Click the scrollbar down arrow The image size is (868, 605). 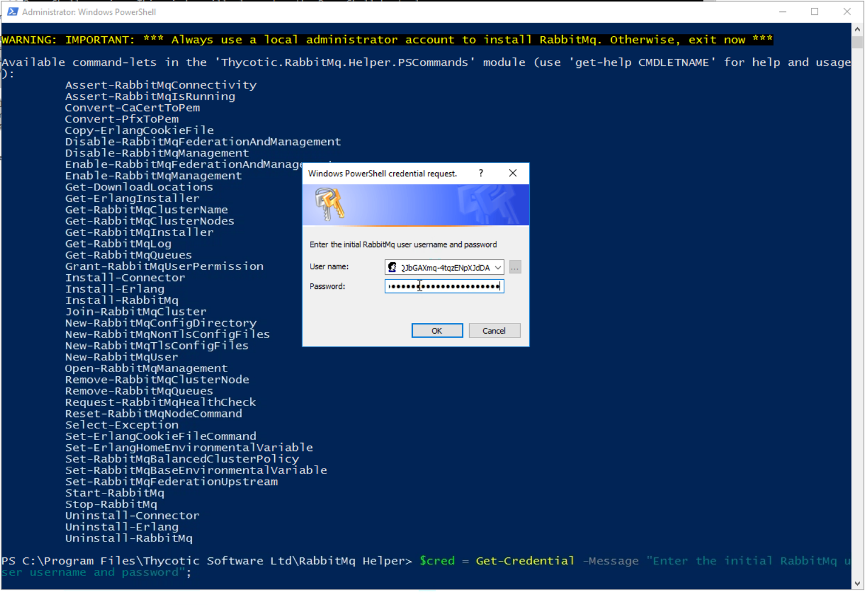point(857,583)
